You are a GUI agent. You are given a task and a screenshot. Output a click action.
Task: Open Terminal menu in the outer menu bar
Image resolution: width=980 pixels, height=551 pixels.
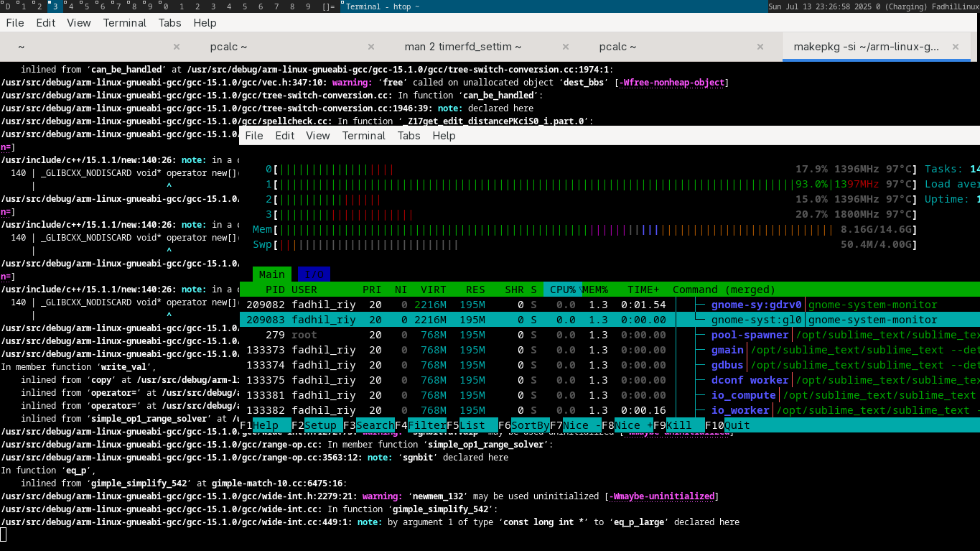pos(125,23)
